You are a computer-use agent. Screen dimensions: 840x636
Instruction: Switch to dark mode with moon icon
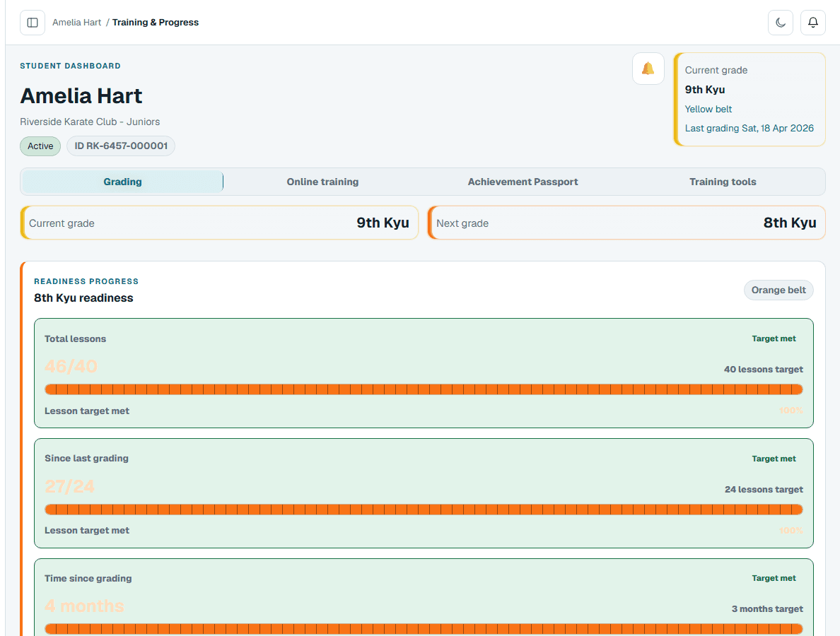tap(781, 23)
